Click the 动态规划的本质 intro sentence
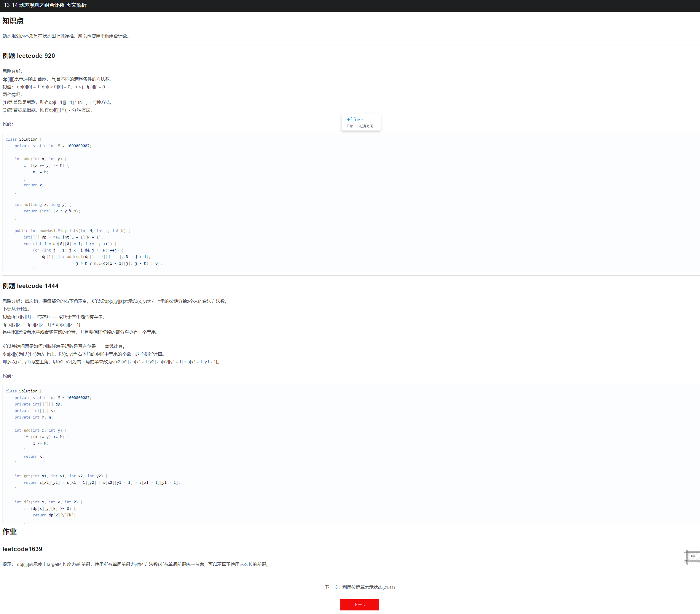The height and width of the screenshot is (614, 700). (66, 36)
